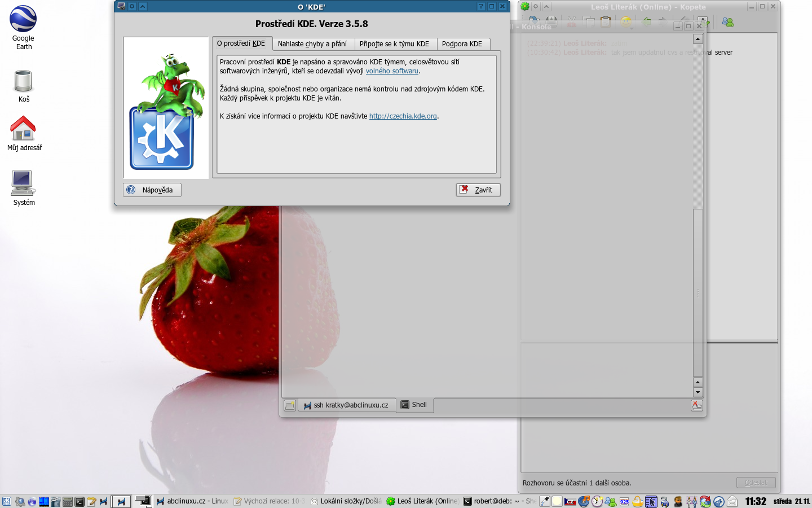Toggle sticky button in Kopete title bar
The width and height of the screenshot is (812, 508).
(536, 7)
